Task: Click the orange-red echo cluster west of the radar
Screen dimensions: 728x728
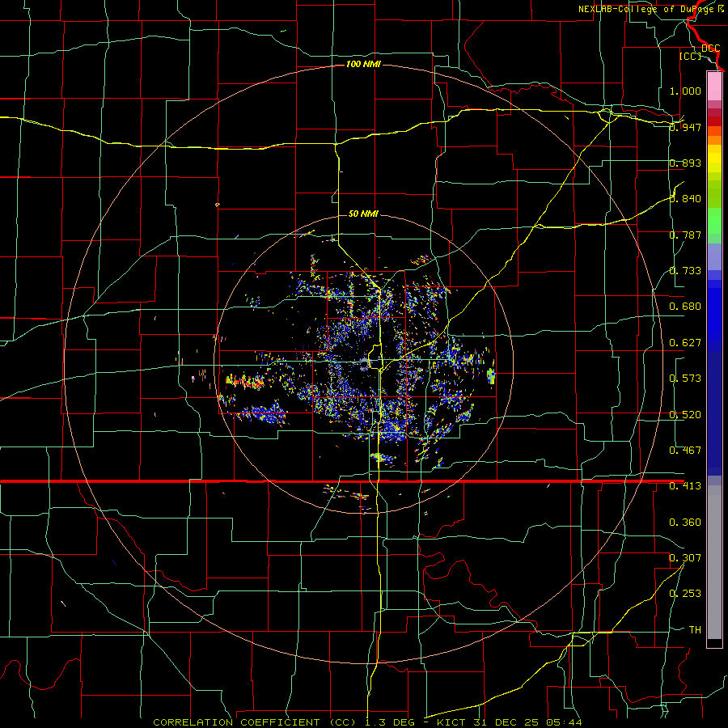Action: pos(246,382)
